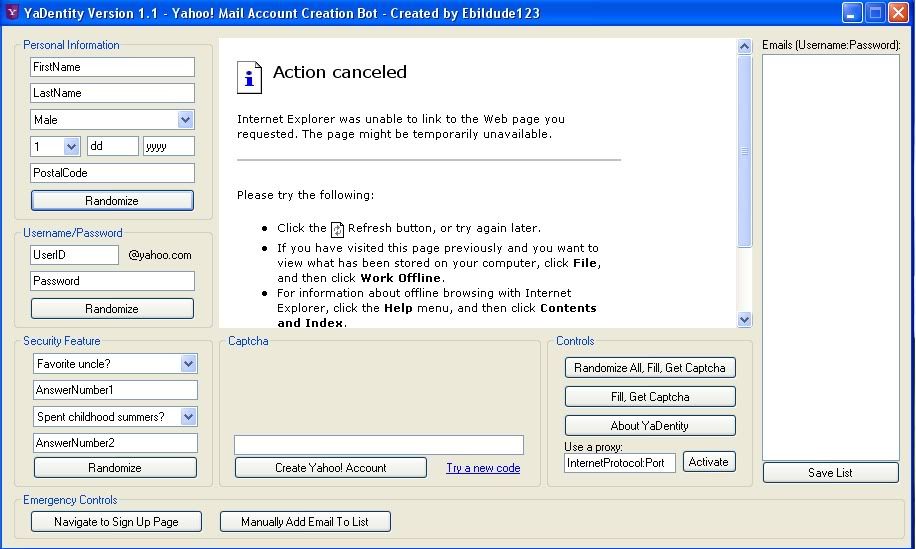Click the captcha code entry field
916x549 pixels.
coord(379,445)
